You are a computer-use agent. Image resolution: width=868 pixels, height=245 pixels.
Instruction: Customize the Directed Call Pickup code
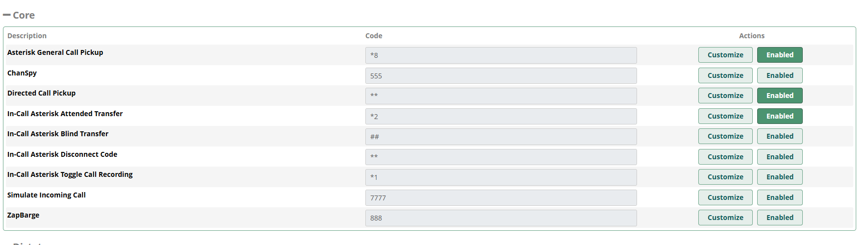point(725,96)
